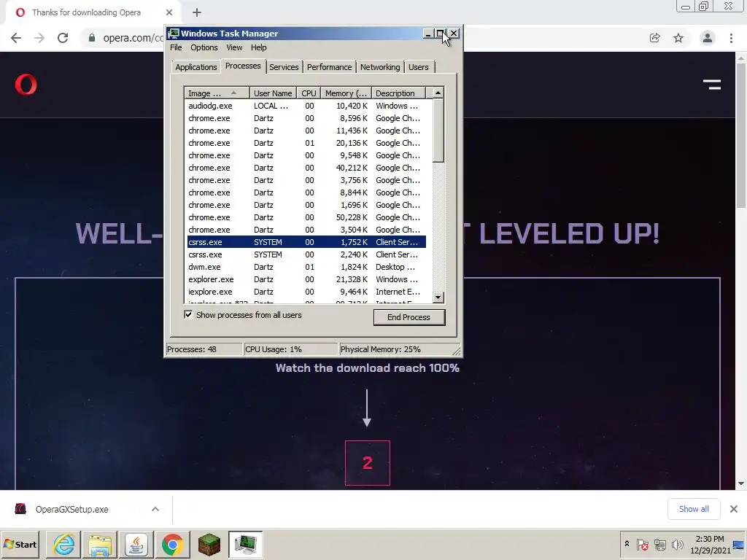Open Task Manager View menu
747x560 pixels.
pos(234,47)
